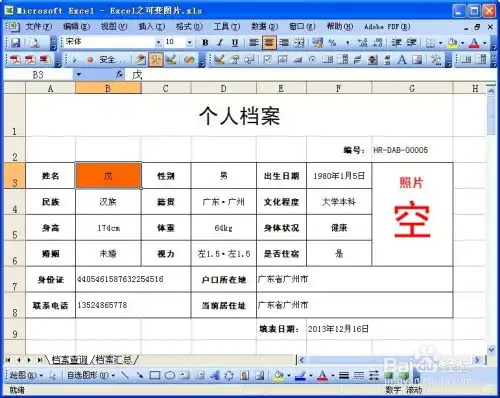Open the Visual Basic Editor icon
This screenshot has height=398, width=500.
(x=140, y=60)
